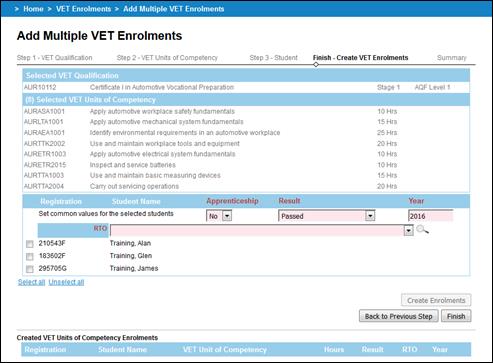Screen dimensions: 493x363
Task: Click student name Training, Alan
Action: pos(130,243)
